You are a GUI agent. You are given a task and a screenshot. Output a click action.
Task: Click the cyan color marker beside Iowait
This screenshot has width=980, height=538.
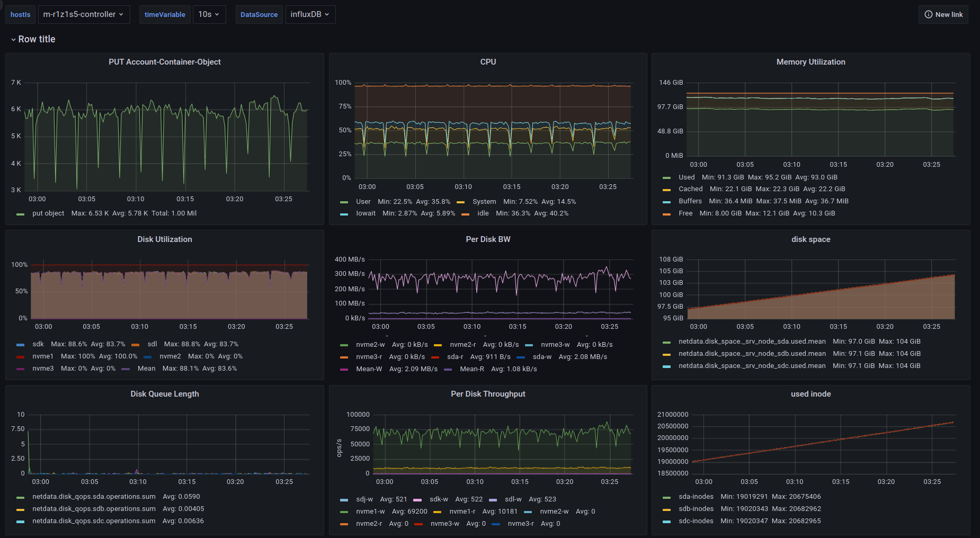(344, 214)
